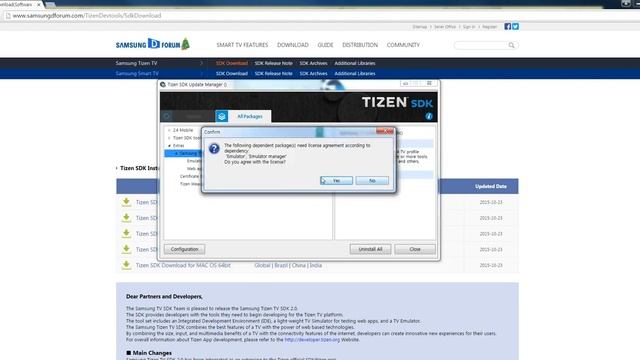
Task: Click the Close button in Update Manager
Action: [x=415, y=249]
